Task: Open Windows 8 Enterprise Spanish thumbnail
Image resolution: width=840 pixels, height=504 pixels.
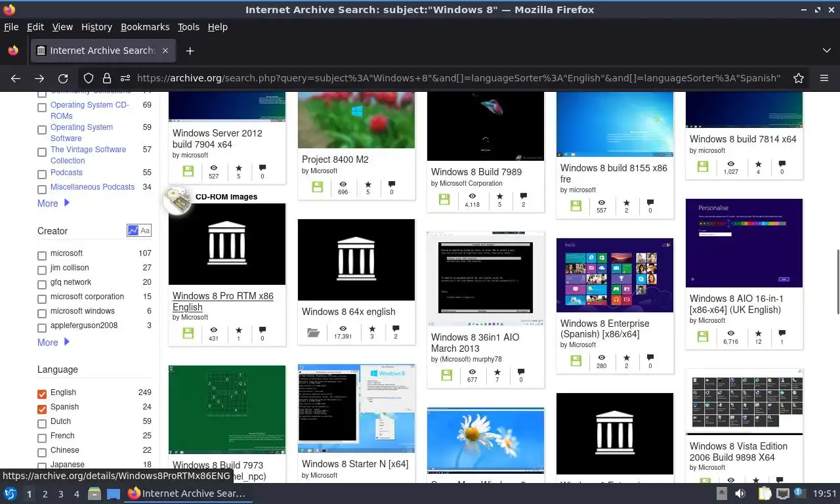Action: pos(615,275)
